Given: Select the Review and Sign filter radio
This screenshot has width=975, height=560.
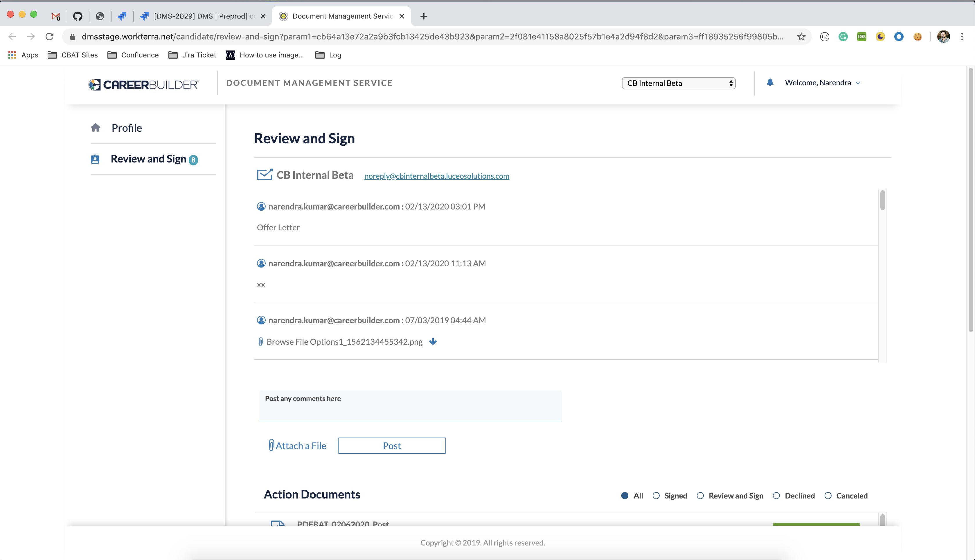Looking at the screenshot, I should [700, 496].
